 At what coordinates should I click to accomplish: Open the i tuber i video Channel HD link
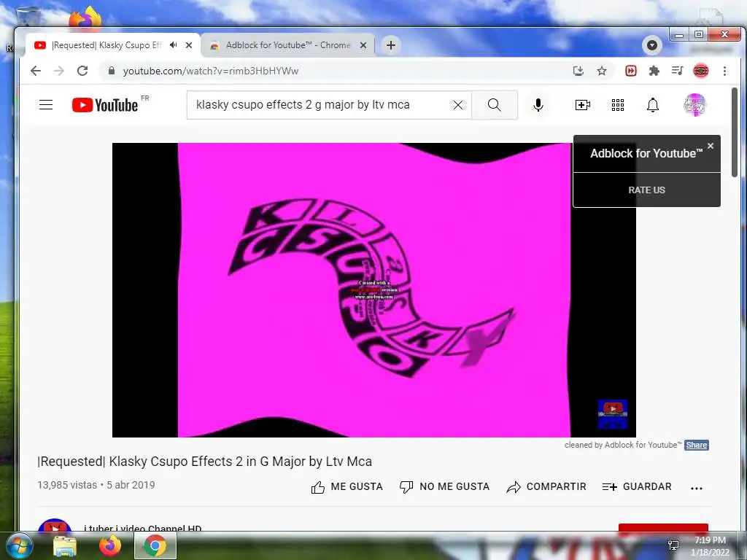(142, 528)
